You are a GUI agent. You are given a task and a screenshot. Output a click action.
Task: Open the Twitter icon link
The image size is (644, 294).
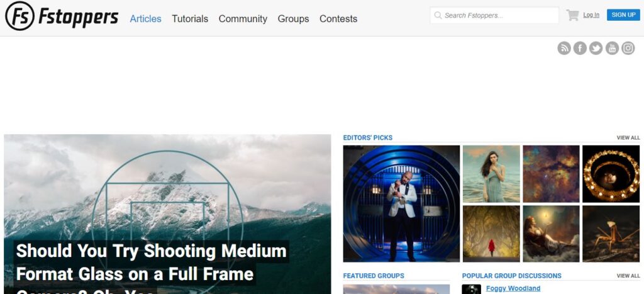596,48
